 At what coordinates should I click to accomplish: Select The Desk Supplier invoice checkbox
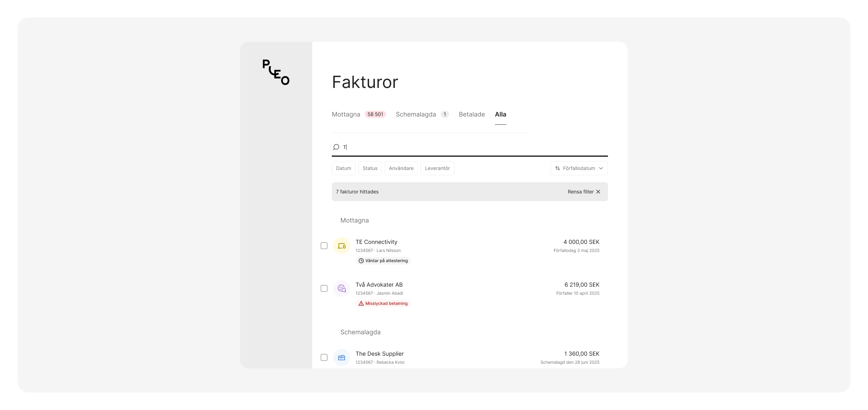(x=324, y=357)
